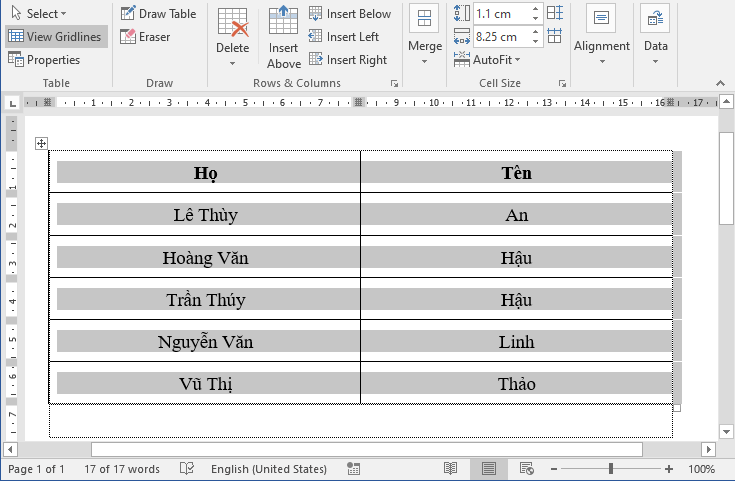Click the header cell Tên
Viewport: 735px width, 481px height.
click(x=517, y=172)
